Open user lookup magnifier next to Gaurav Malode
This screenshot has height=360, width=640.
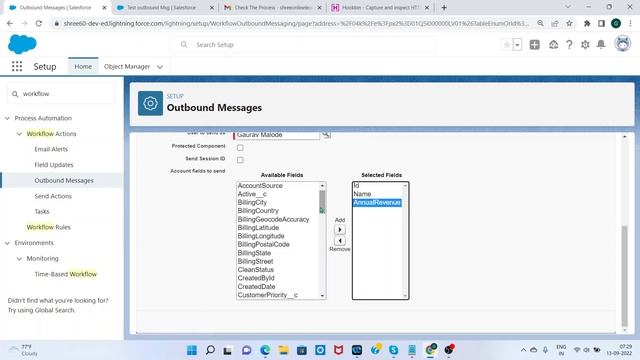click(x=326, y=135)
